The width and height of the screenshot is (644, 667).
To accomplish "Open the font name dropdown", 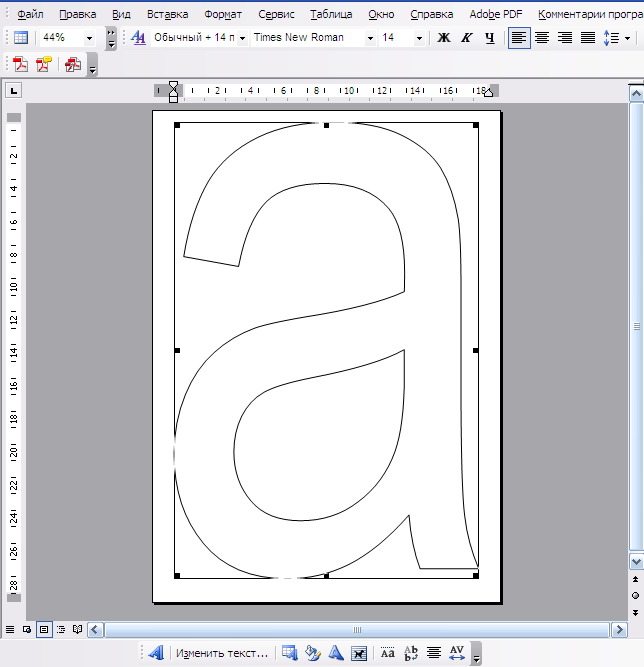I will click(x=370, y=38).
